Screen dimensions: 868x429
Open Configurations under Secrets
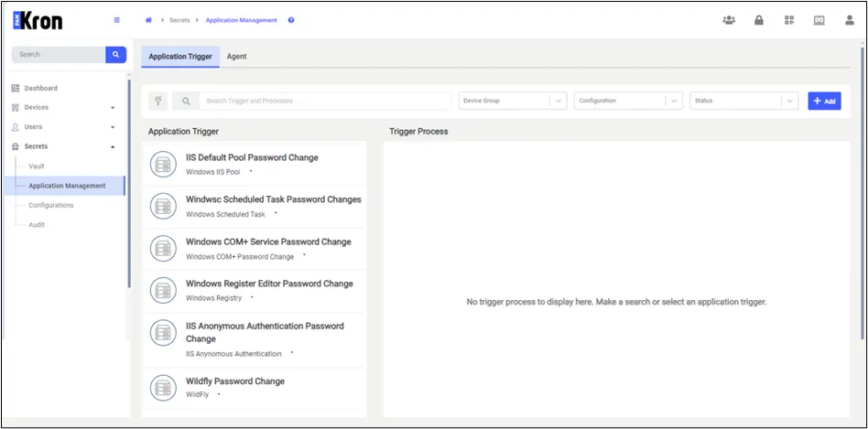pos(51,205)
